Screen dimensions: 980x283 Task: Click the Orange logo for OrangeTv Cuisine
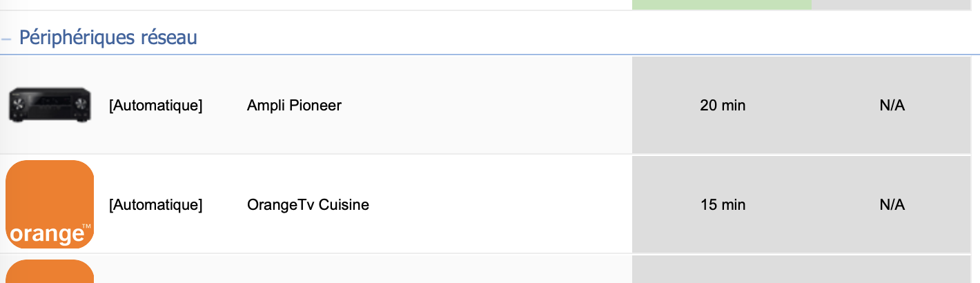tap(50, 204)
